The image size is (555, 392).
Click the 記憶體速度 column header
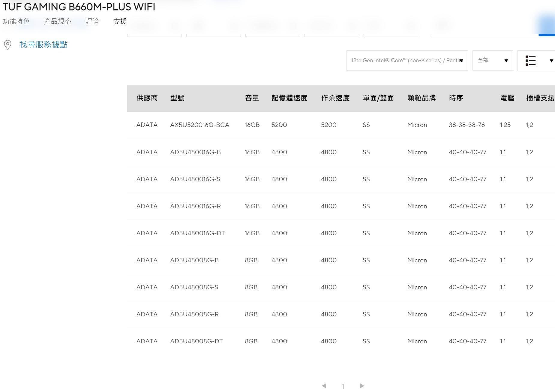[289, 98]
